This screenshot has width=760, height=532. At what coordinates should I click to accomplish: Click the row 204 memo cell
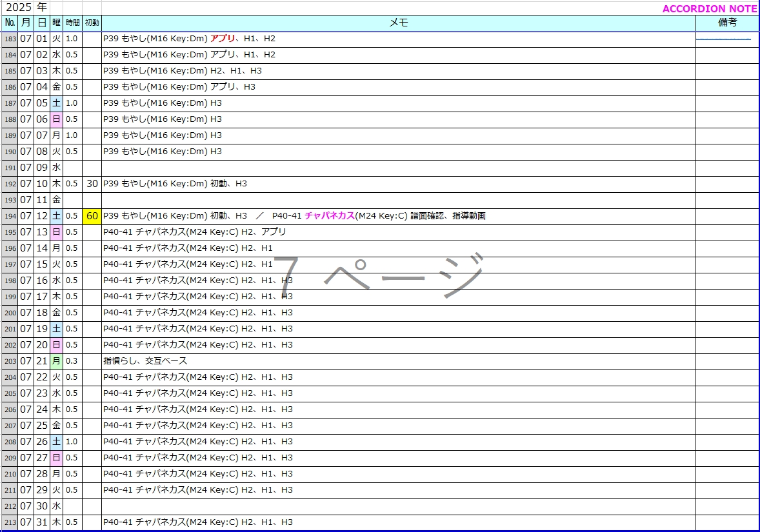click(x=399, y=377)
